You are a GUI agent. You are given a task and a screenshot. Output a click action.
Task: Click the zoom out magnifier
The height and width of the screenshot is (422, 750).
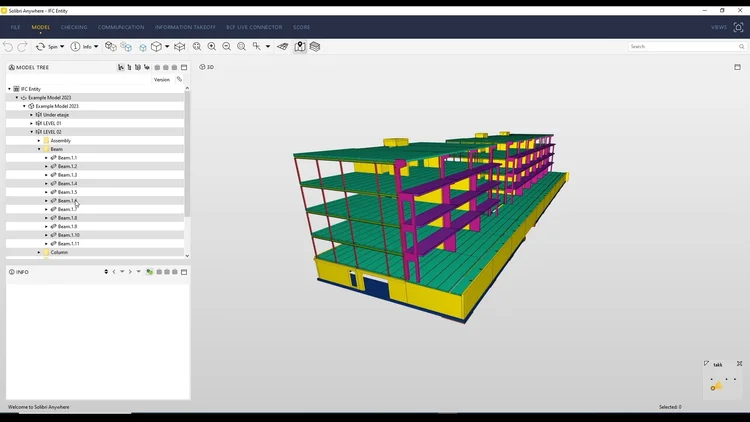pyautogui.click(x=226, y=46)
